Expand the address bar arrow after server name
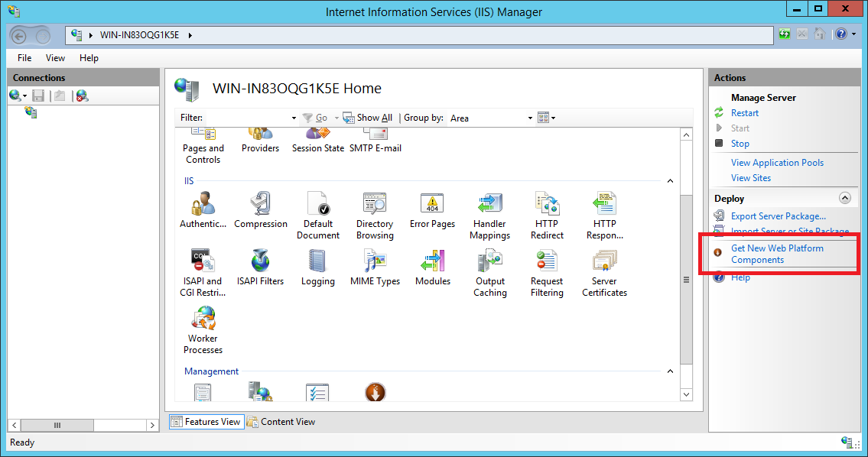 pos(190,35)
